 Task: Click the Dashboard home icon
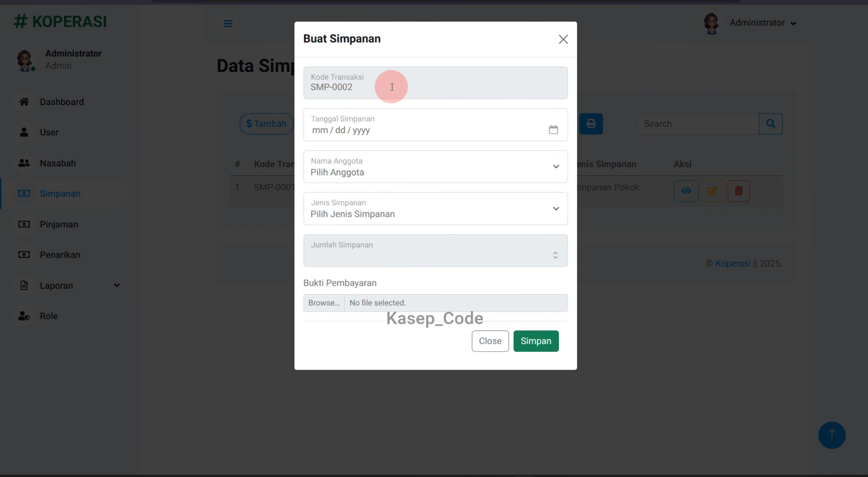click(x=24, y=102)
